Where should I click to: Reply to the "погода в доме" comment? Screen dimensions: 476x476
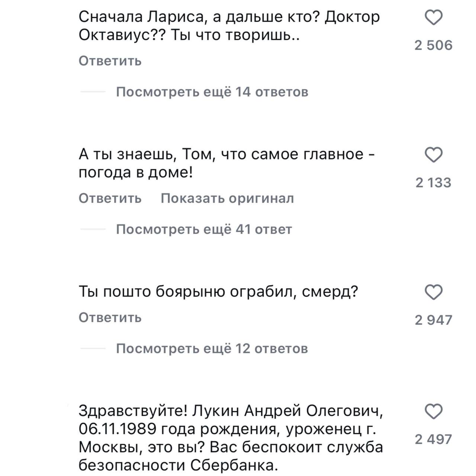pyautogui.click(x=110, y=199)
